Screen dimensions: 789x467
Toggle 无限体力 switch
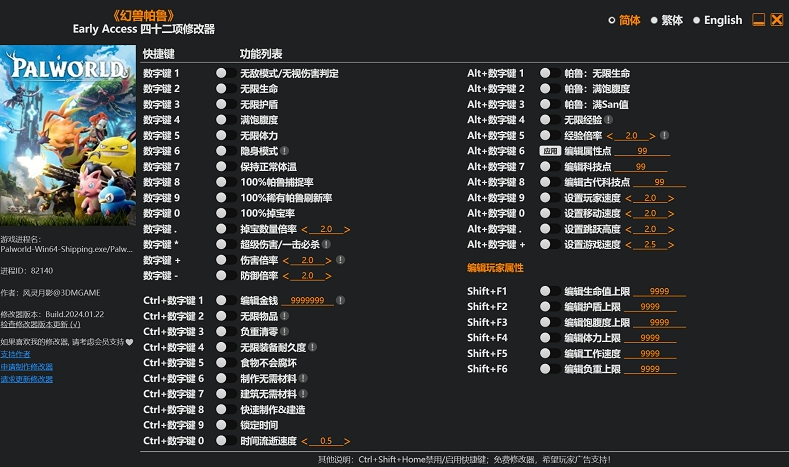click(226, 135)
